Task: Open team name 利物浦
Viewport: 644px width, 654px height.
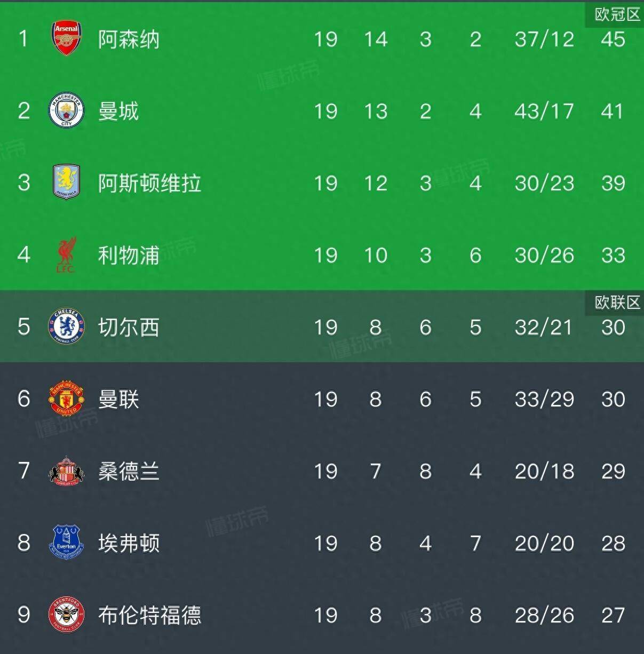Action: coord(129,255)
